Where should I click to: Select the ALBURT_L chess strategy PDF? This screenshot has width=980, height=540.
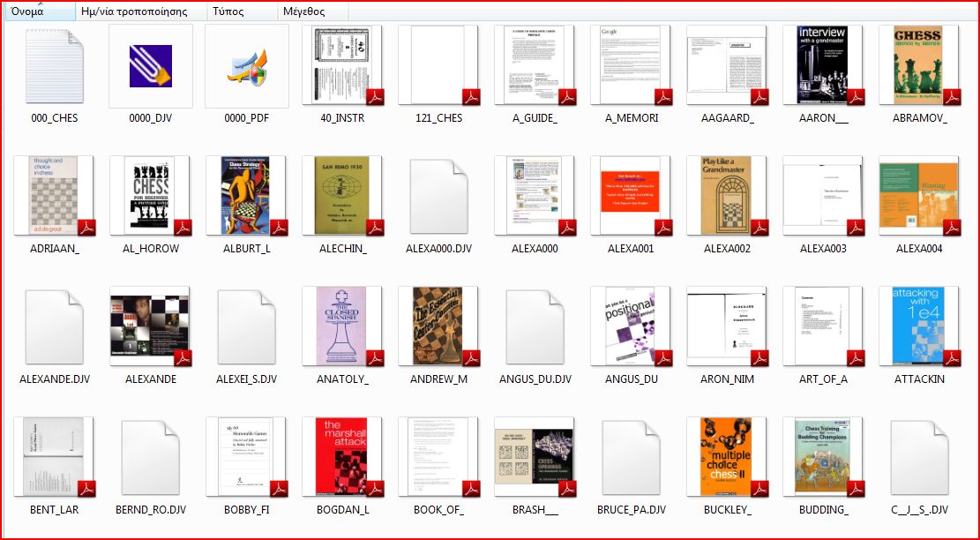247,196
